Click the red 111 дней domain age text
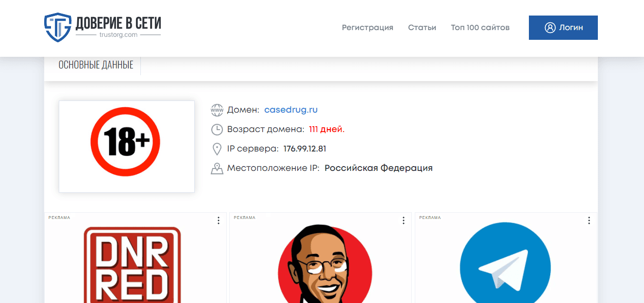The width and height of the screenshot is (644, 303). pyautogui.click(x=326, y=129)
